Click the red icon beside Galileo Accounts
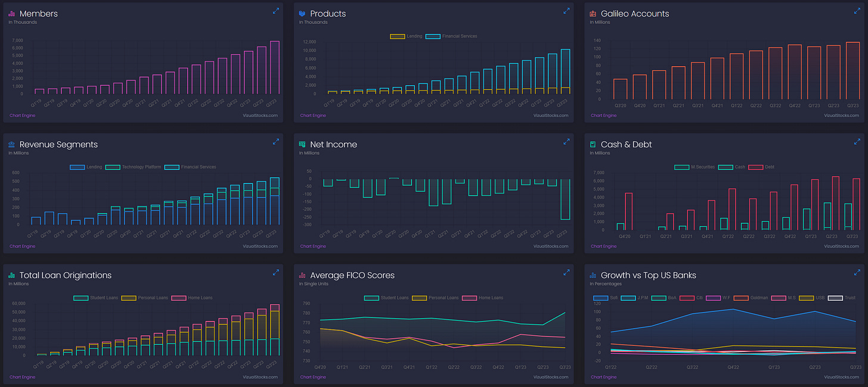Viewport: 868px width, 387px height. (593, 13)
